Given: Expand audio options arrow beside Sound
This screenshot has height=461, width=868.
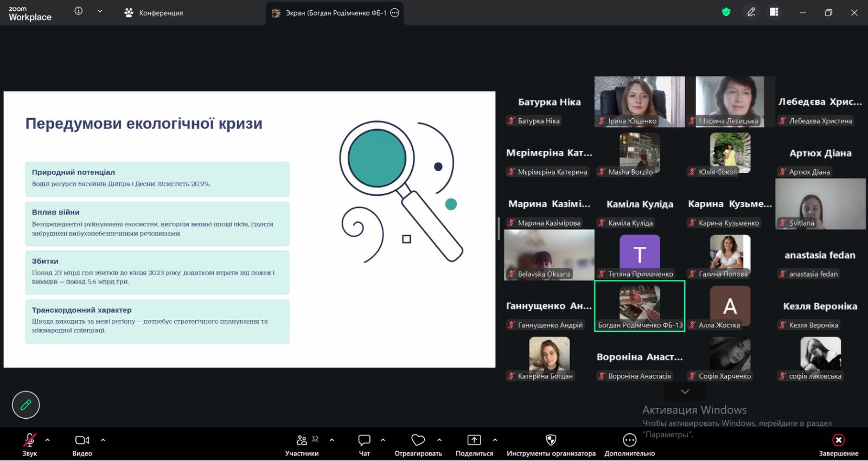Looking at the screenshot, I should (48, 440).
